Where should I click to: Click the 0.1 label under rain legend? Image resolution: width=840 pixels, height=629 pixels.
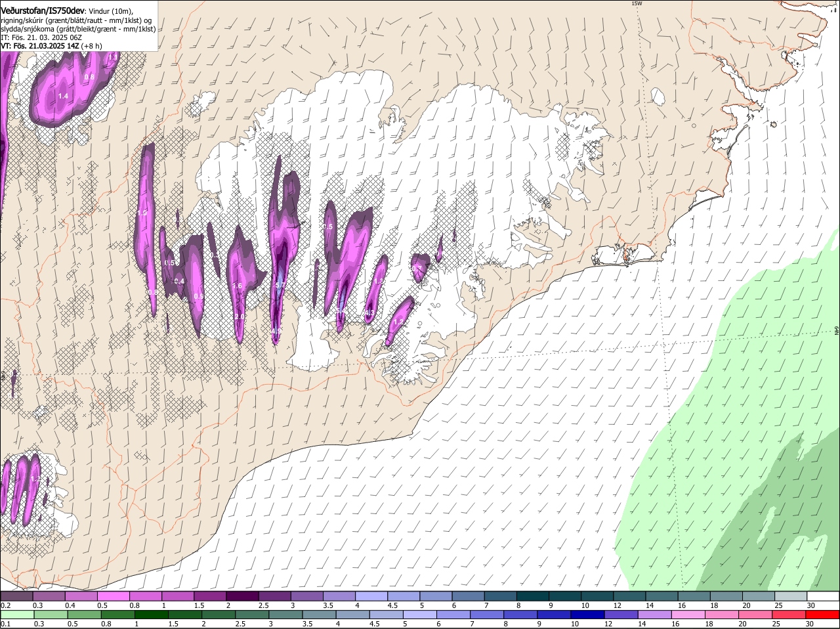point(5,624)
